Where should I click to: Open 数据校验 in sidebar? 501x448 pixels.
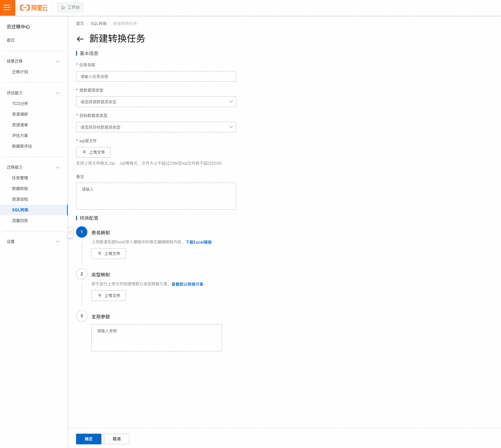click(x=20, y=189)
